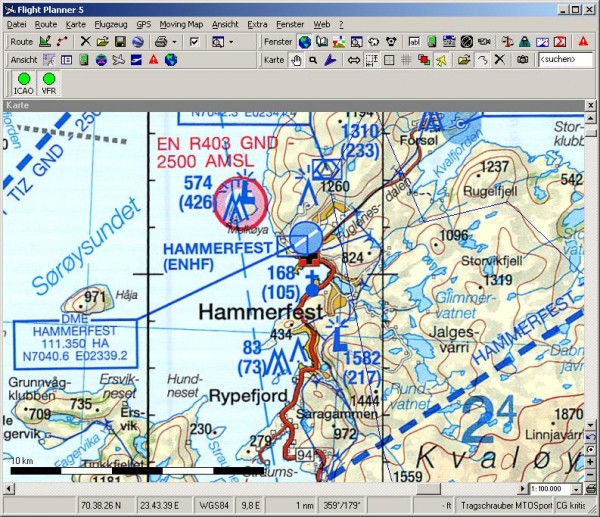Open the Route menu

(x=46, y=24)
